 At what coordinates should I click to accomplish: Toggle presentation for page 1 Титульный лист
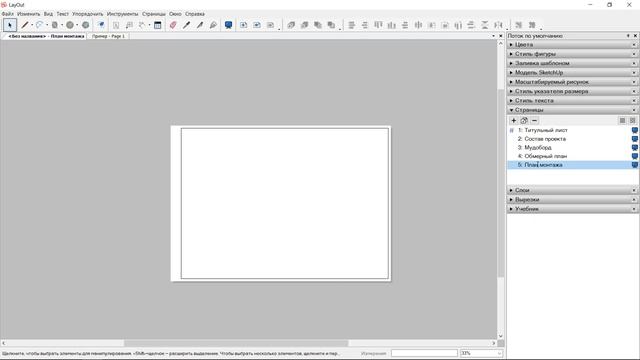pos(635,130)
